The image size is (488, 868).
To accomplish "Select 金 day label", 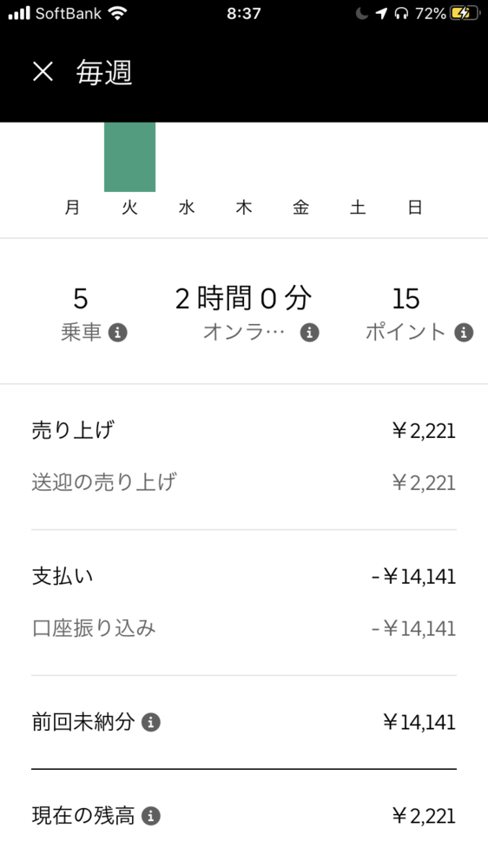I will [300, 208].
